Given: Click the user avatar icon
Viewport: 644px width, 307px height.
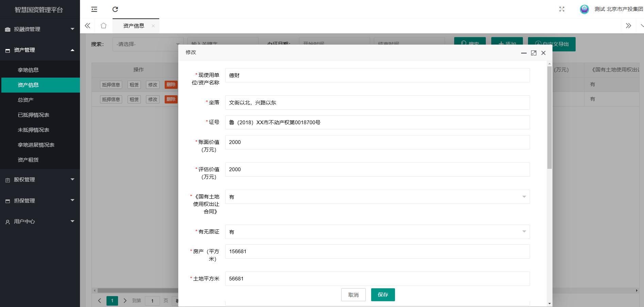Looking at the screenshot, I should click(x=584, y=10).
